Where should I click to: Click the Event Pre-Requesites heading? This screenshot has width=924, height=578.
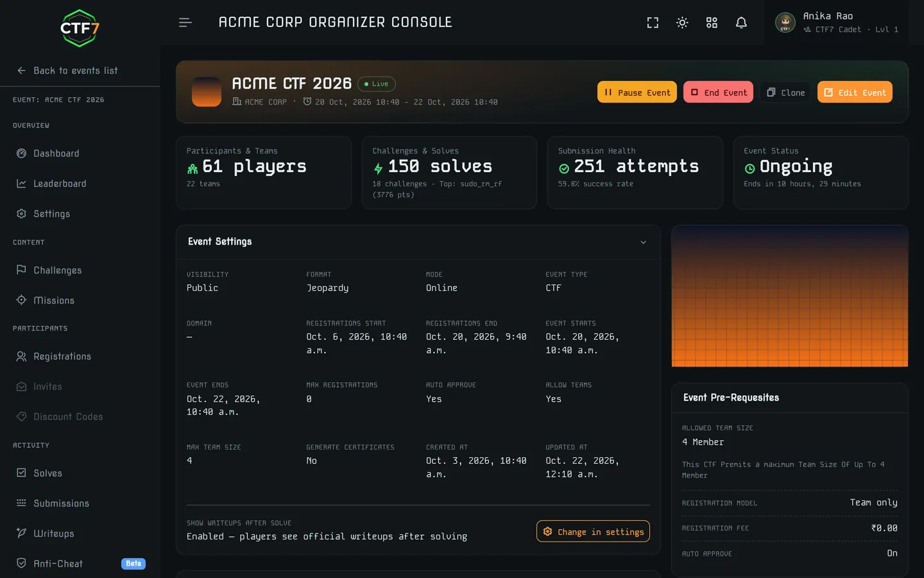[731, 398]
